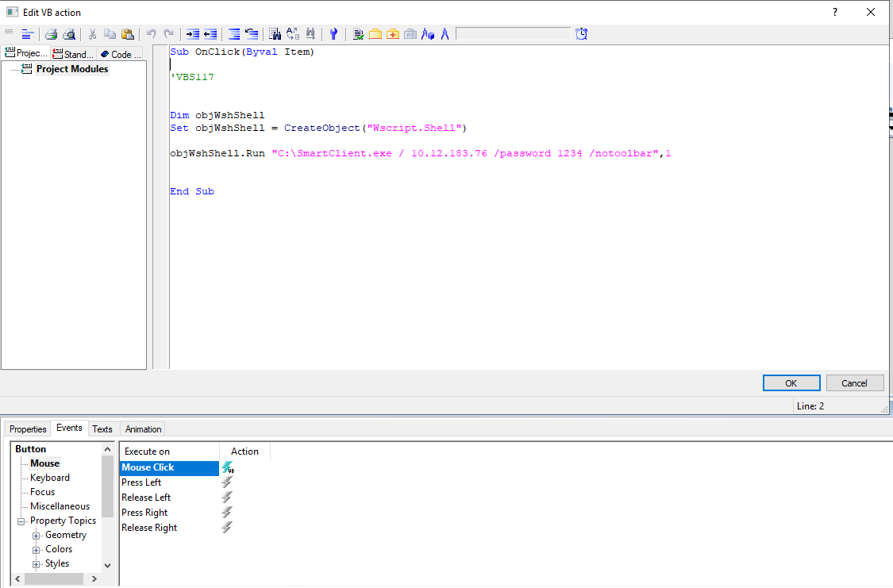Click the lightning icon for Press Right
Screen dimensions: 893x588
pyautogui.click(x=227, y=513)
